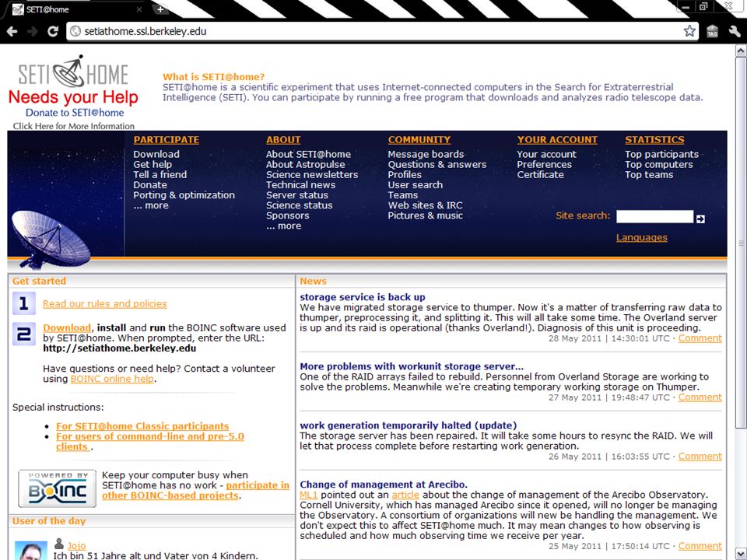
Task: Open the ABOUT menu heading
Action: tap(283, 140)
